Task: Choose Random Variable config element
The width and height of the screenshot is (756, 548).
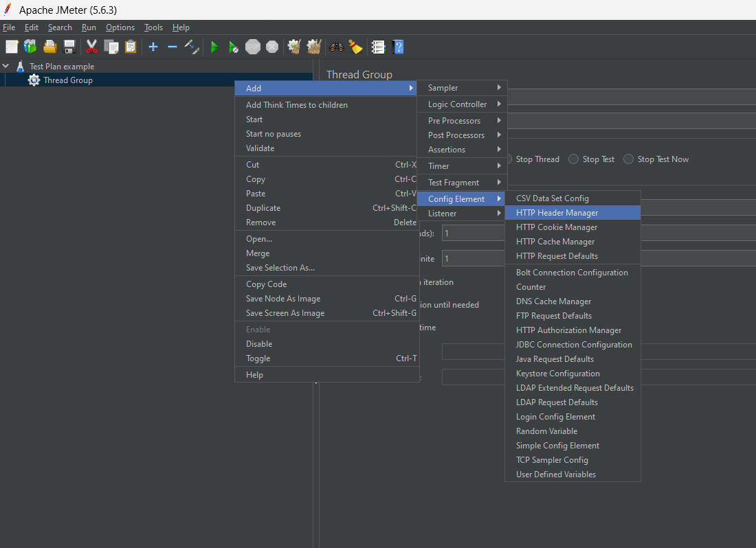Action: 572,431
